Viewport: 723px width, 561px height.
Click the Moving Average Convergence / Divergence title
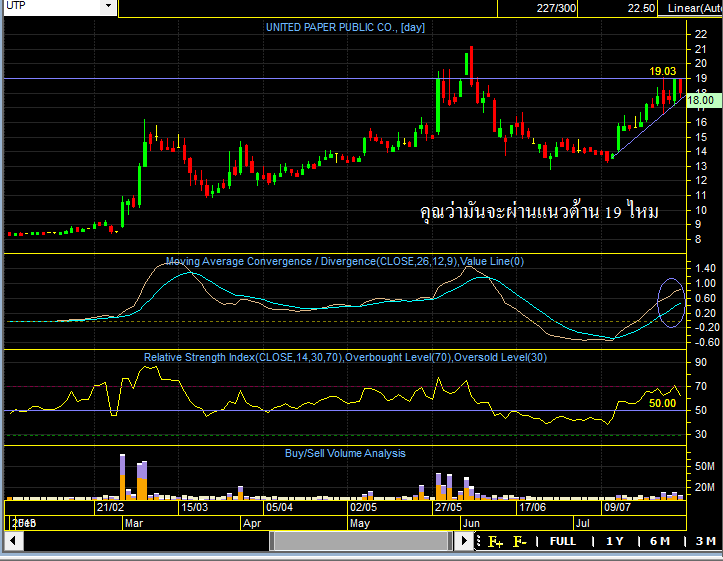click(344, 261)
